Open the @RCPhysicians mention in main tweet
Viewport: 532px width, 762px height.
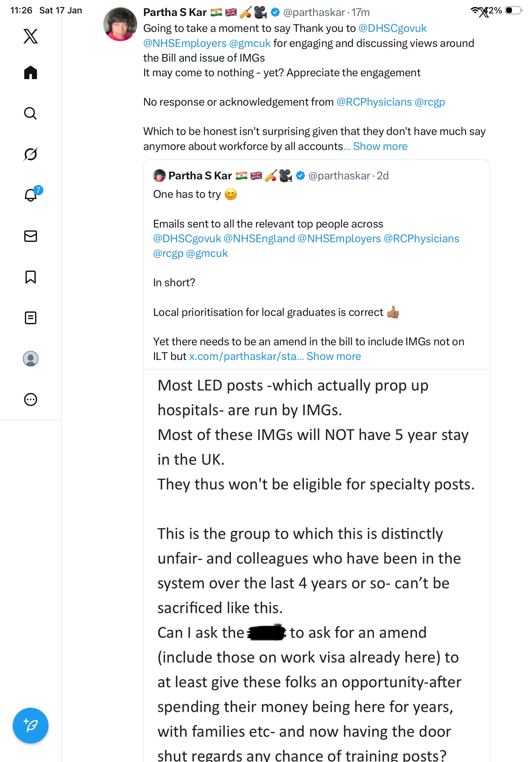tap(374, 102)
